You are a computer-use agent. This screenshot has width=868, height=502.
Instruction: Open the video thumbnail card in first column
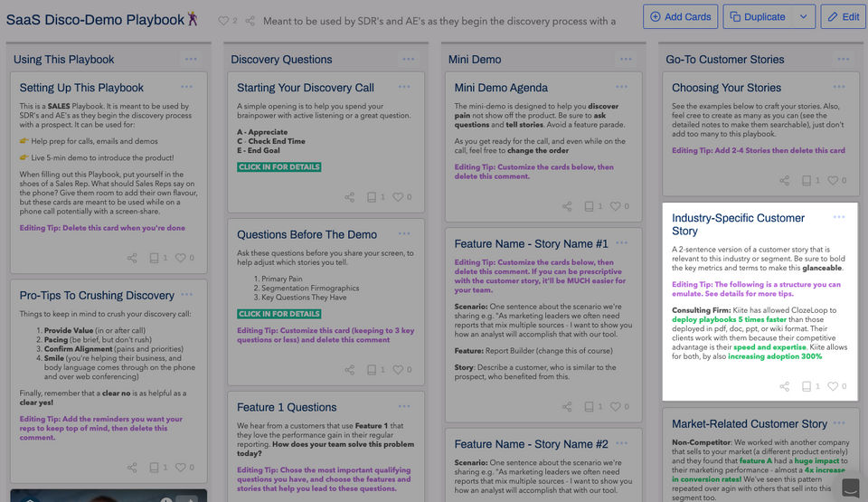point(108,496)
